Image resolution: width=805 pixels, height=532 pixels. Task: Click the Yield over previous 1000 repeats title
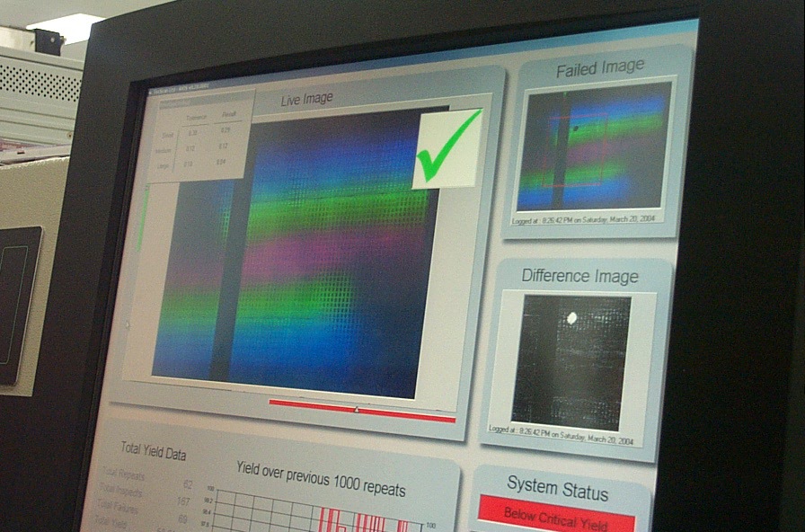320,478
